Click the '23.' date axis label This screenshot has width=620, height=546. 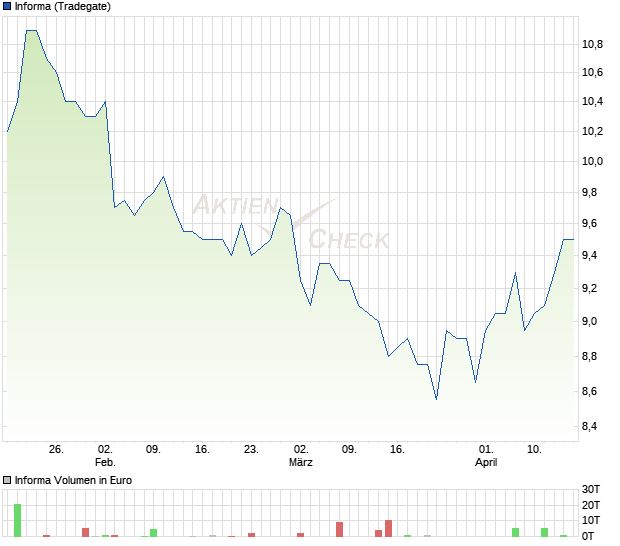click(x=251, y=450)
